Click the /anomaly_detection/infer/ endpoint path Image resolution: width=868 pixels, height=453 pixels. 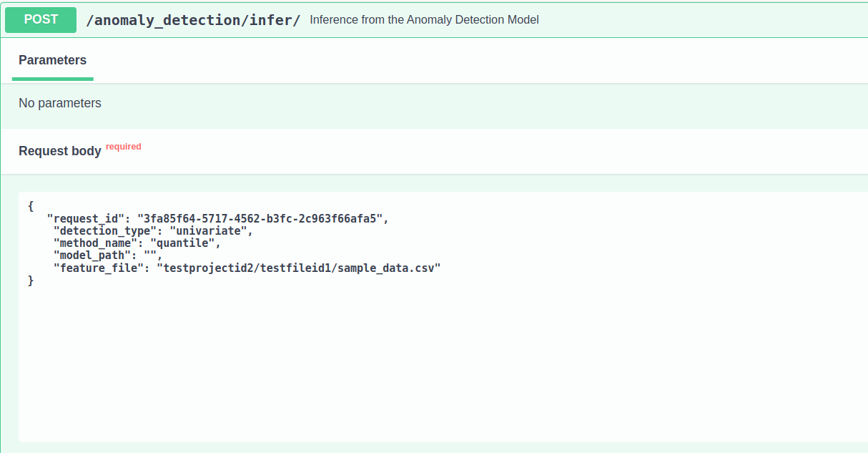pos(193,20)
